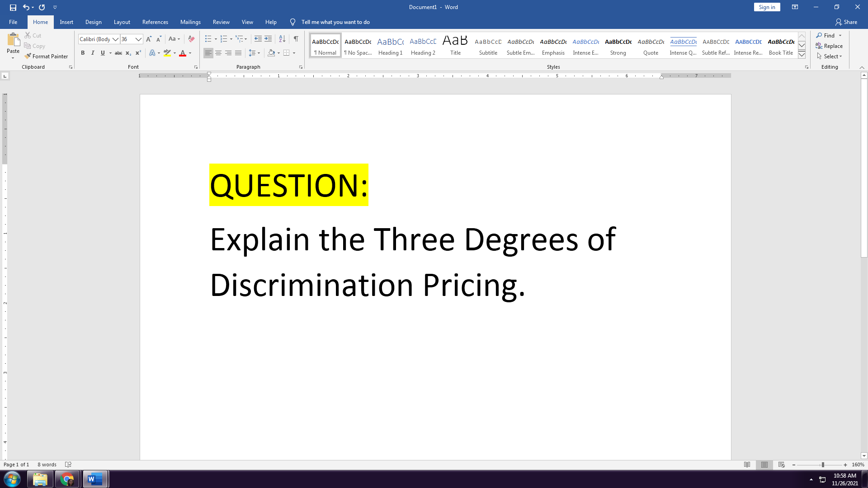Click the Tell me what you want search box

335,22
